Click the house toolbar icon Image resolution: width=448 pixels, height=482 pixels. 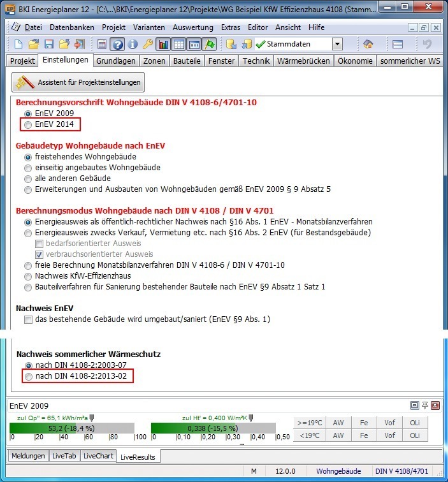[x=368, y=44]
